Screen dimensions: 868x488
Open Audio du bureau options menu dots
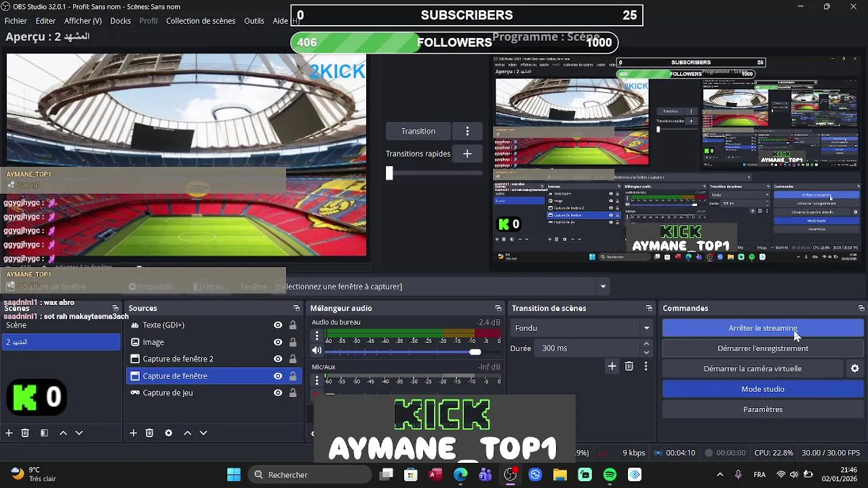point(317,335)
